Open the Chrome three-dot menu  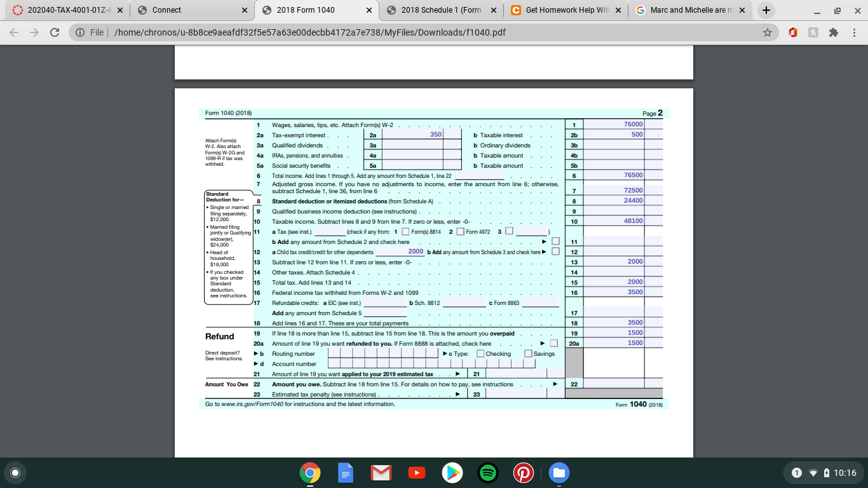854,32
